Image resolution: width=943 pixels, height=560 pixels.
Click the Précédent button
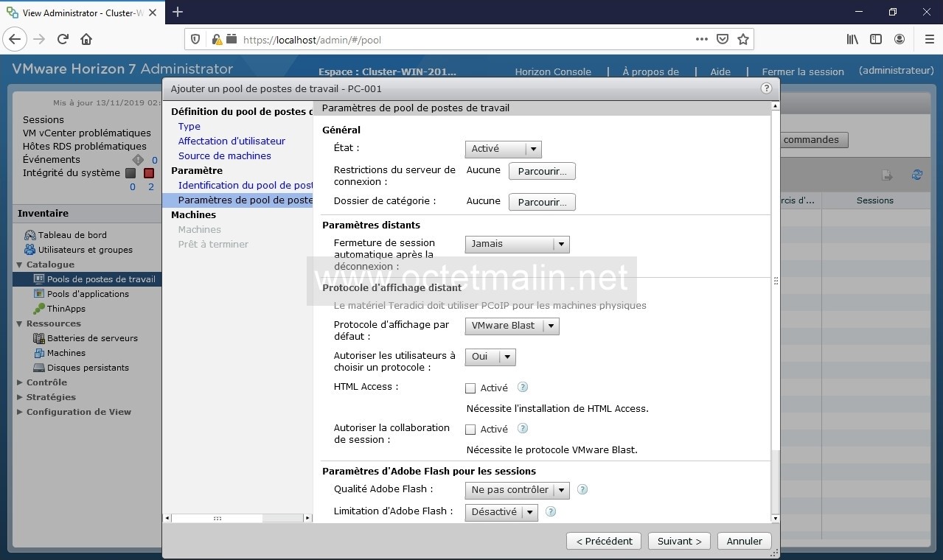(x=604, y=541)
